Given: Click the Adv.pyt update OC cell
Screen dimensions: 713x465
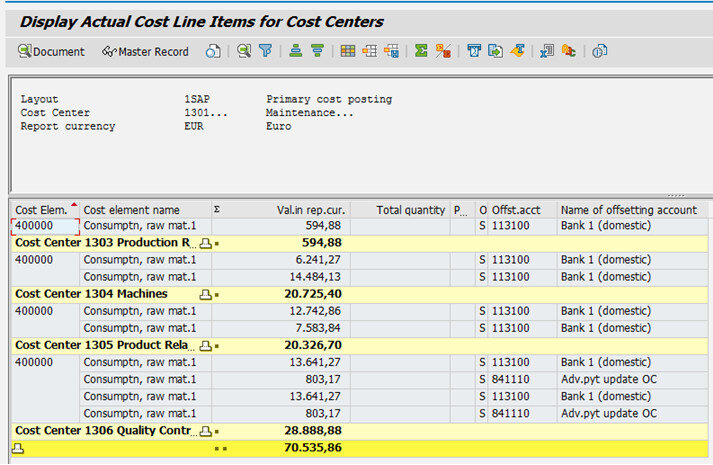Looking at the screenshot, I should pyautogui.click(x=608, y=380).
